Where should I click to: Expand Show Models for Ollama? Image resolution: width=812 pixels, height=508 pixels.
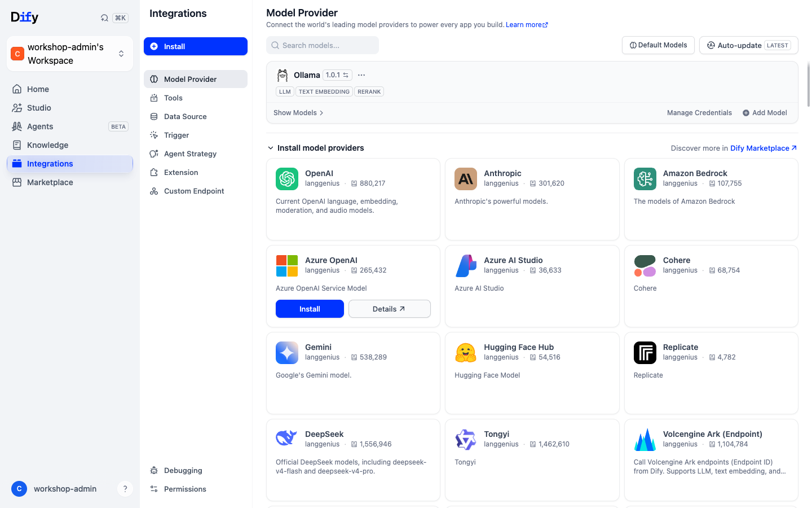coord(298,113)
